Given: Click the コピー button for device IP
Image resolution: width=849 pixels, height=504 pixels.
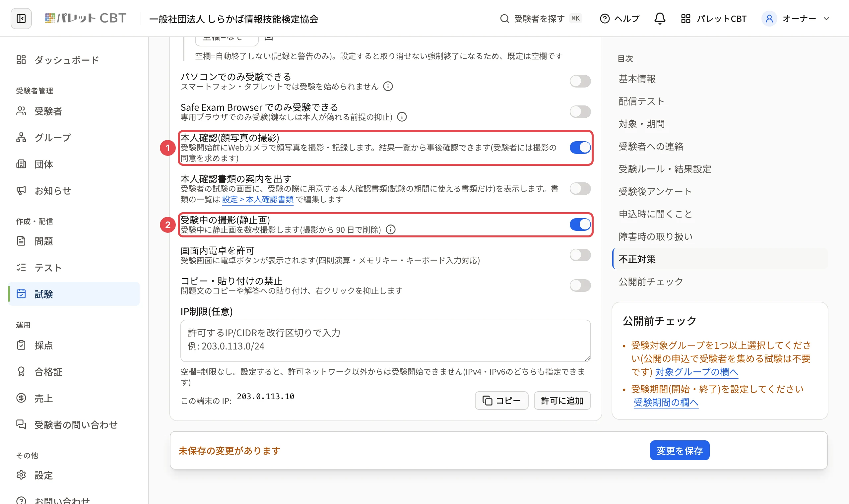Looking at the screenshot, I should pyautogui.click(x=501, y=401).
